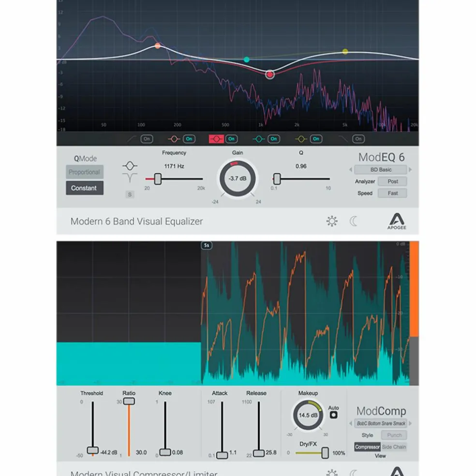476x476 pixels.
Task: Change the Analyzer Post setting
Action: pos(392,181)
